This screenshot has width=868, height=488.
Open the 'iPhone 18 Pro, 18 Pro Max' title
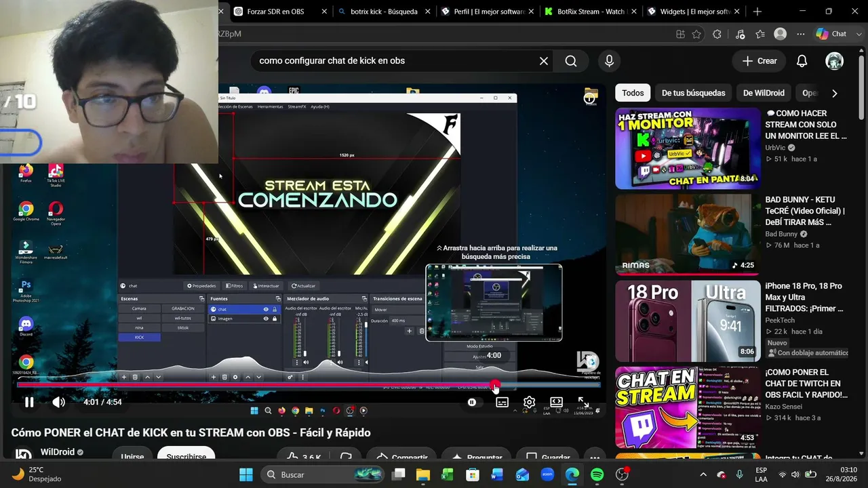tap(804, 298)
